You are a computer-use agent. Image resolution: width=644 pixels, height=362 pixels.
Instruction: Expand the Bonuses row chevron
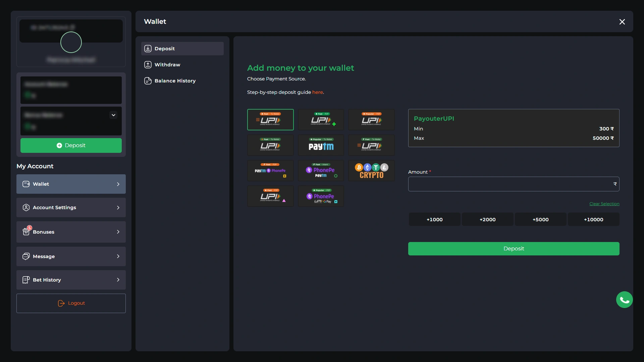click(x=118, y=232)
